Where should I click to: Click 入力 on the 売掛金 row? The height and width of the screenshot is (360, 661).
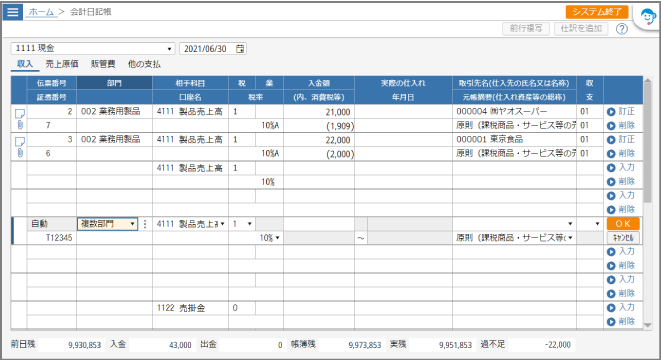coord(621,307)
